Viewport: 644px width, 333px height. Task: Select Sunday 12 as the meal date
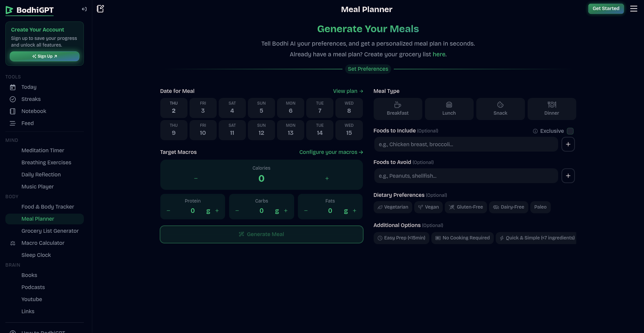click(261, 130)
